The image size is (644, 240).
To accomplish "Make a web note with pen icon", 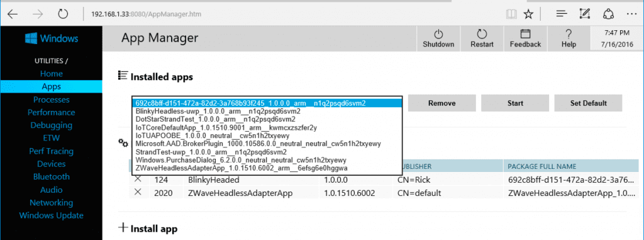I will tap(584, 14).
